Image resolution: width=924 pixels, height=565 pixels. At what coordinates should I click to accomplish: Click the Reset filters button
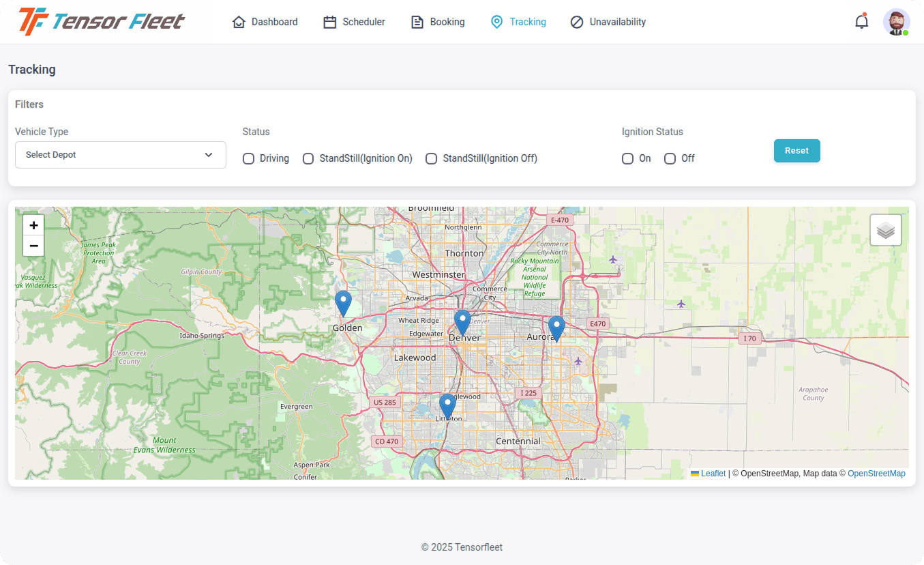(x=796, y=151)
